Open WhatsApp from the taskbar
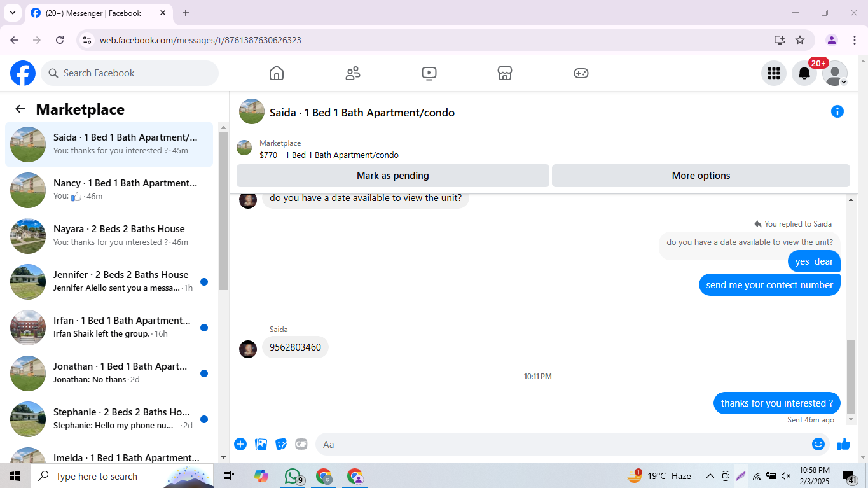 293,476
